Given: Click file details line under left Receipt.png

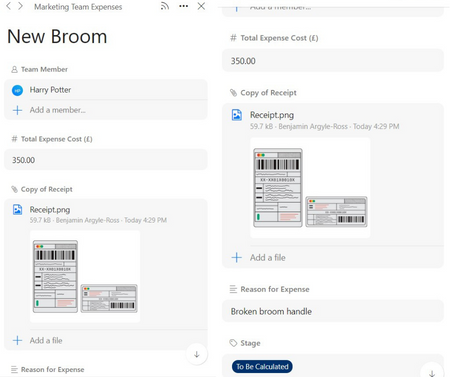Looking at the screenshot, I should coord(98,220).
